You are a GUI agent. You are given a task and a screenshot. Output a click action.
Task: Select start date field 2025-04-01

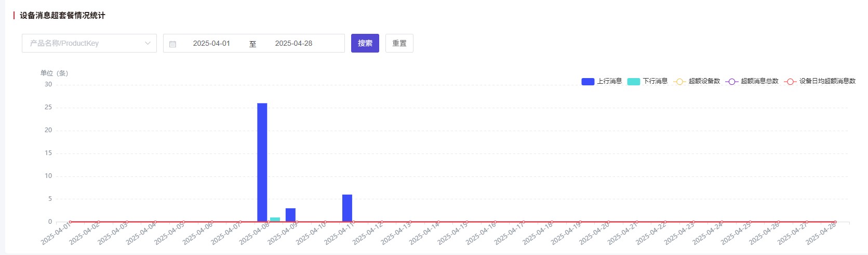[x=211, y=43]
